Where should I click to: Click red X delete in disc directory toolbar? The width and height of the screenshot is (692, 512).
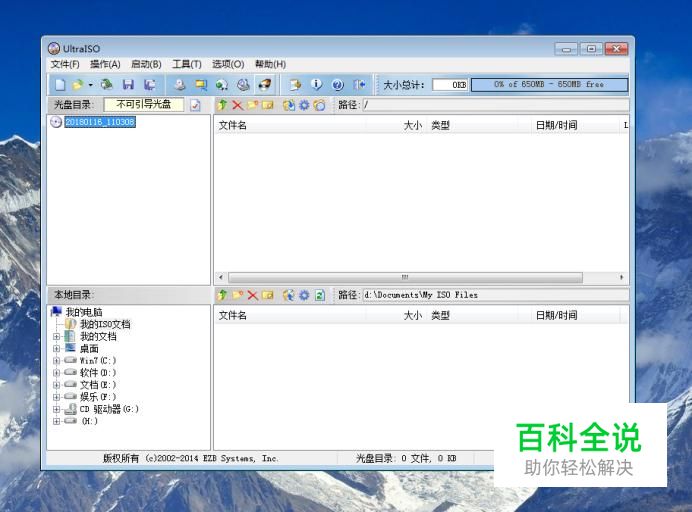237,105
